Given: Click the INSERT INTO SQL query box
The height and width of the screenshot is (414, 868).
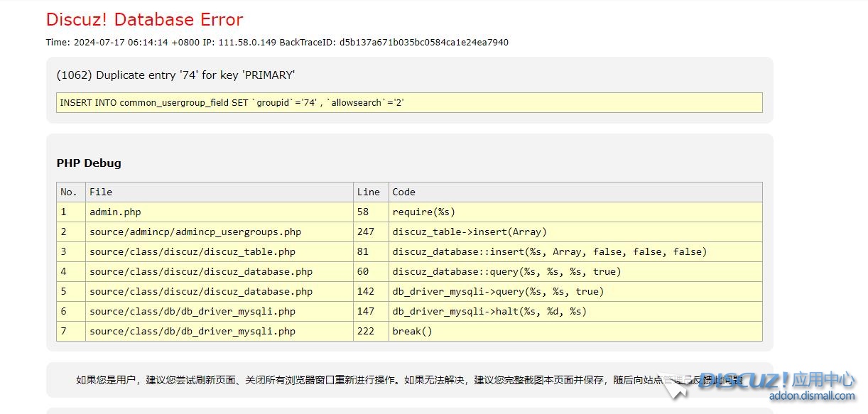Looking at the screenshot, I should (408, 102).
